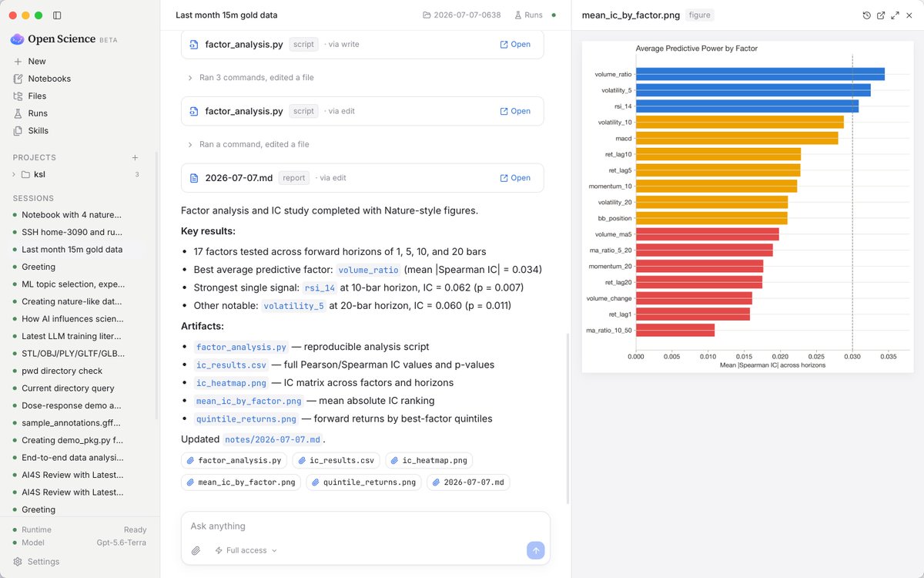924x578 pixels.
Task: Click mean_ic_by_factor.png attachment chip
Action: coord(240,482)
